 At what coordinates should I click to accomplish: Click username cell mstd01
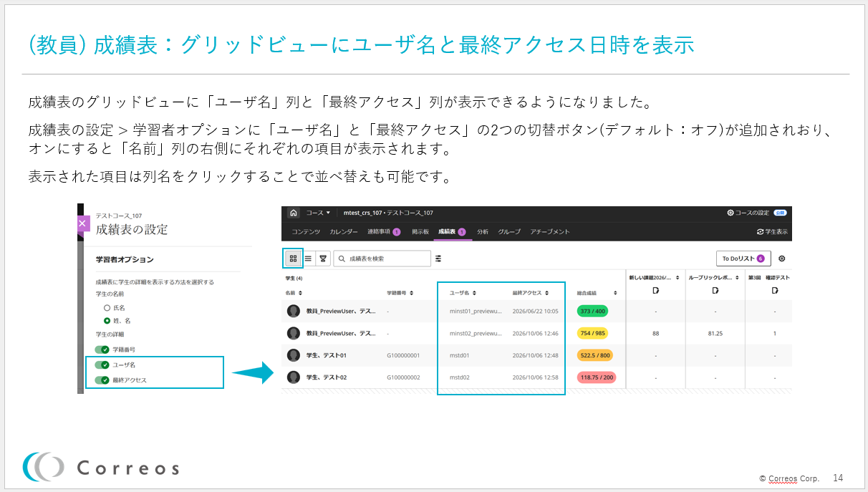tap(460, 355)
